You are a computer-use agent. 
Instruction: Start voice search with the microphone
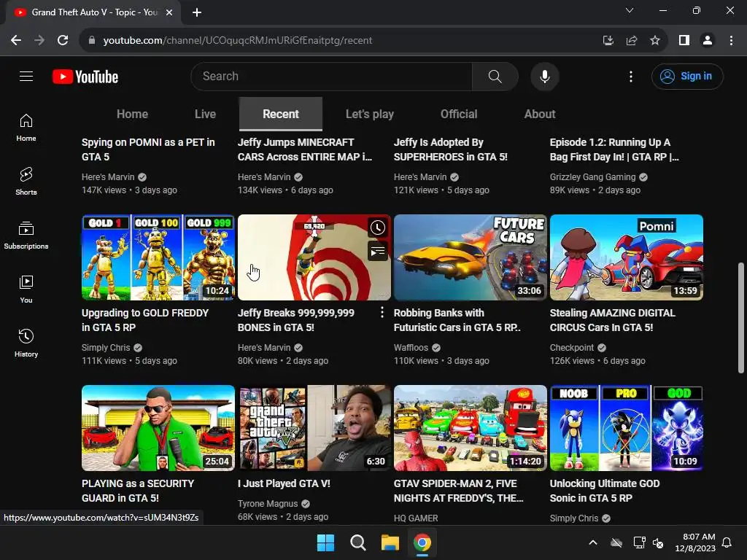pyautogui.click(x=544, y=76)
